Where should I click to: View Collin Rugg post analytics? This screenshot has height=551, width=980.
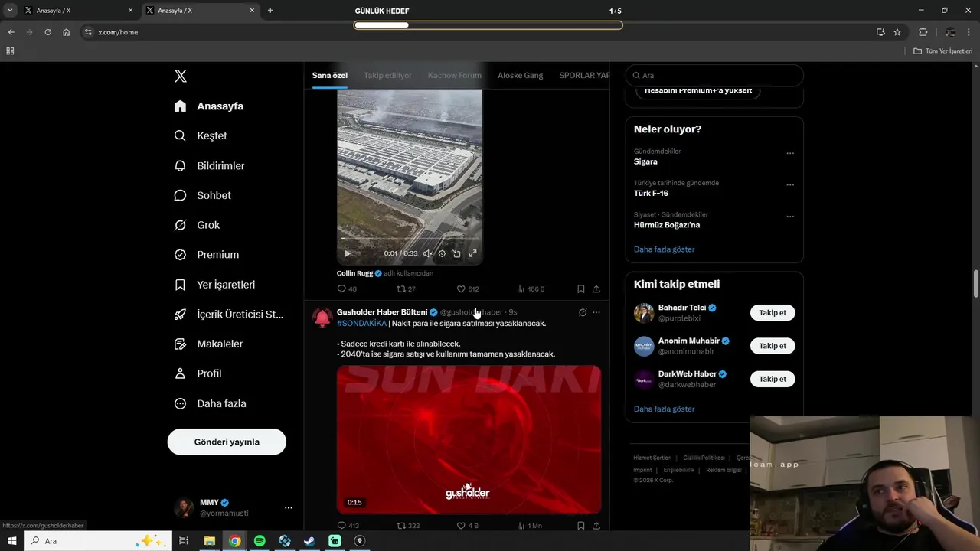coord(531,289)
